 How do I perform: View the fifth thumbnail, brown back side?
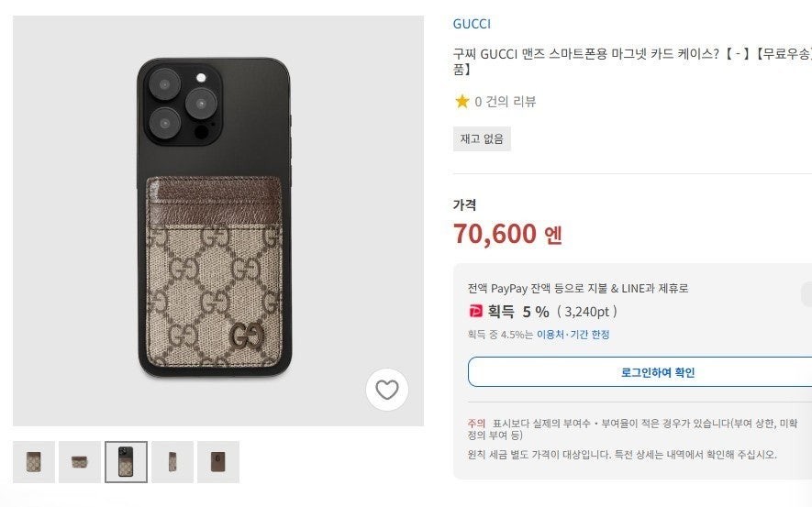coord(218,462)
